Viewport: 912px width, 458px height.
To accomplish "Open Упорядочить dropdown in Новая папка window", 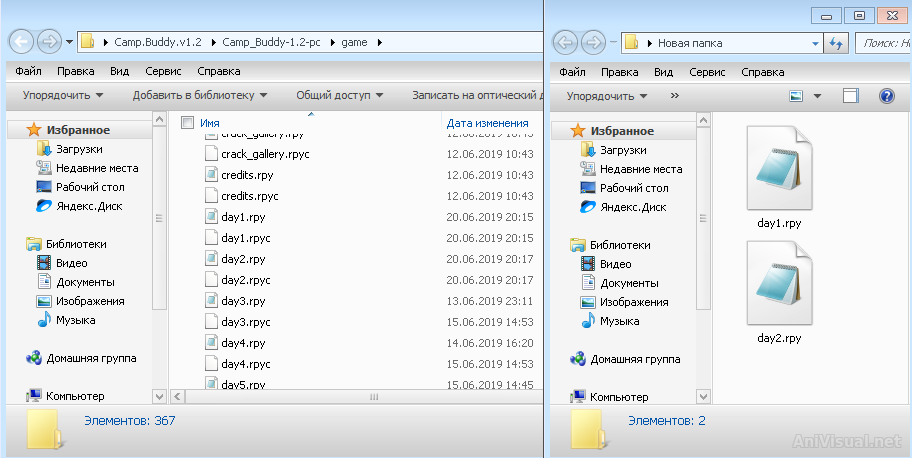I will [607, 96].
